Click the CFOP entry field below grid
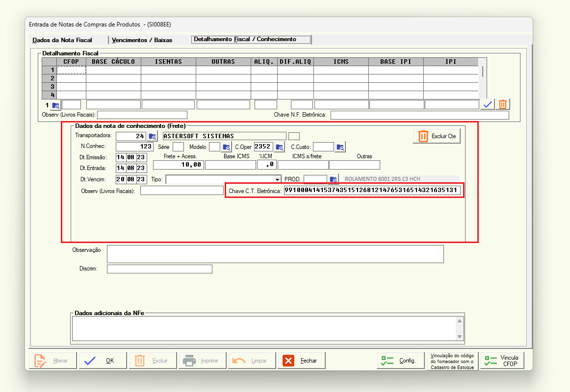The height and width of the screenshot is (392, 570). tap(71, 105)
